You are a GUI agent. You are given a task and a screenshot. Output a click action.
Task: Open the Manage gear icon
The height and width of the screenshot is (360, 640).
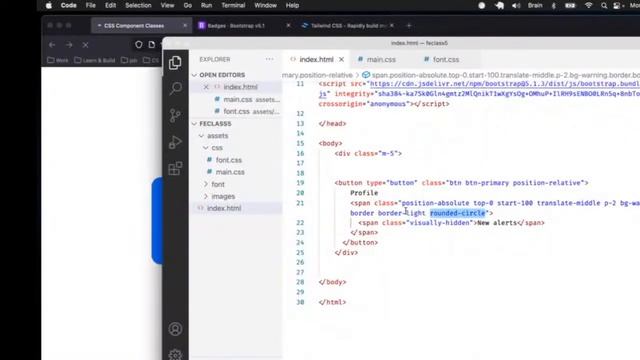click(176, 354)
